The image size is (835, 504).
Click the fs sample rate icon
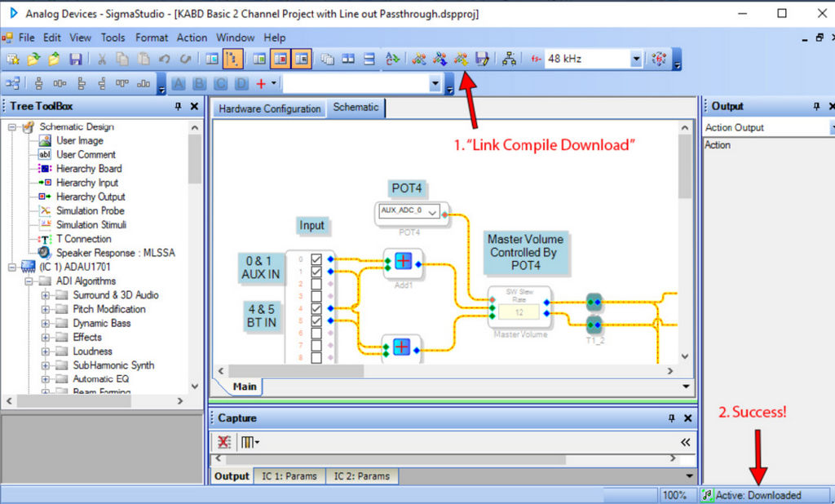pos(536,59)
